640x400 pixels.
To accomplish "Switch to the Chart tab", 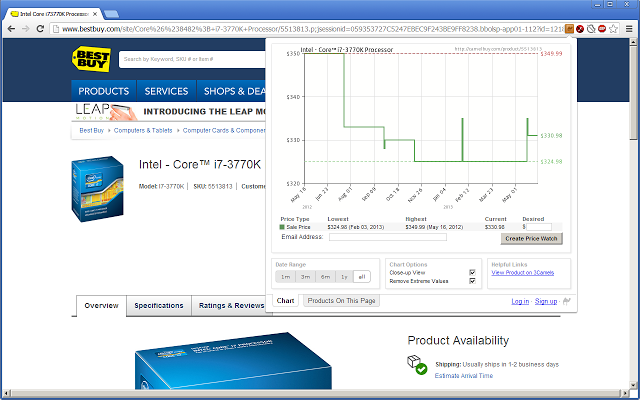I will (285, 301).
